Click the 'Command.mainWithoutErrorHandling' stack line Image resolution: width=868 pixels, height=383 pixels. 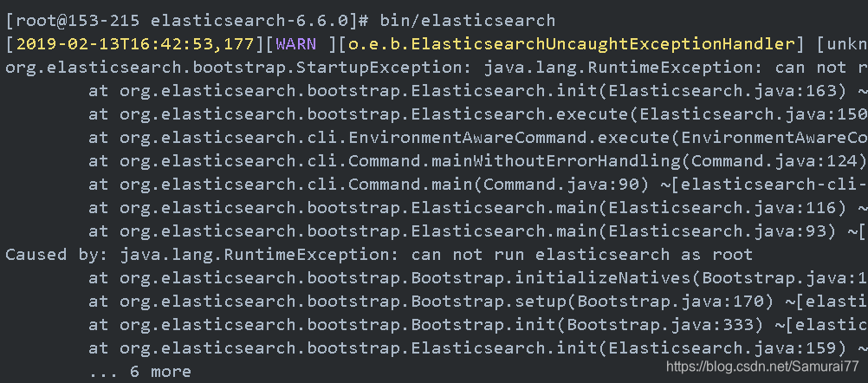click(477, 162)
